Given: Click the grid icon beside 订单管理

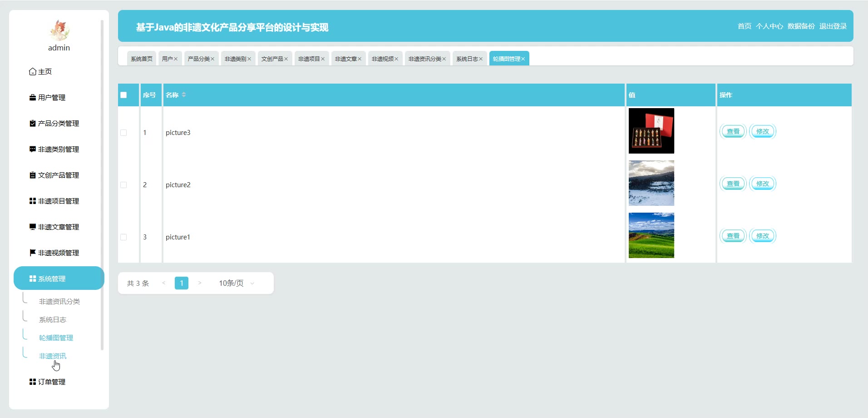Looking at the screenshot, I should pos(33,382).
